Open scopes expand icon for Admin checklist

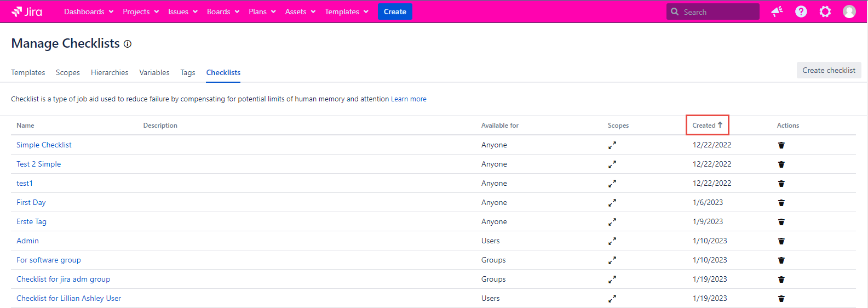coord(612,241)
